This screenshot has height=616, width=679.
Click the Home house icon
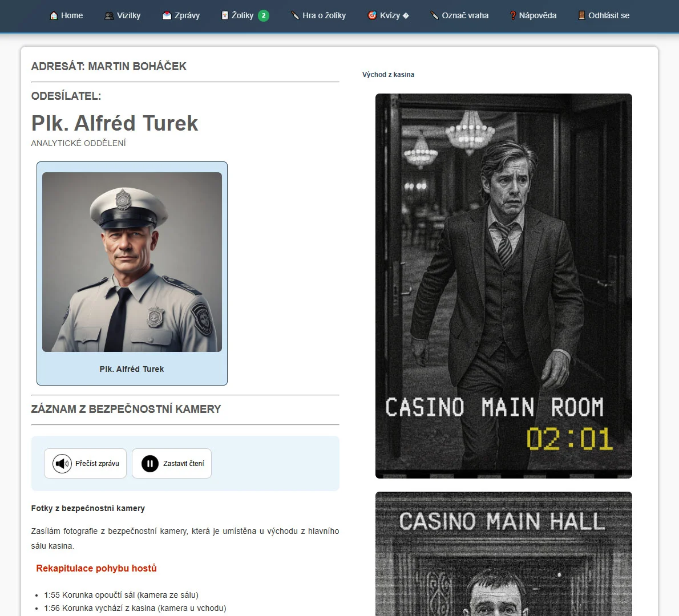tap(54, 15)
